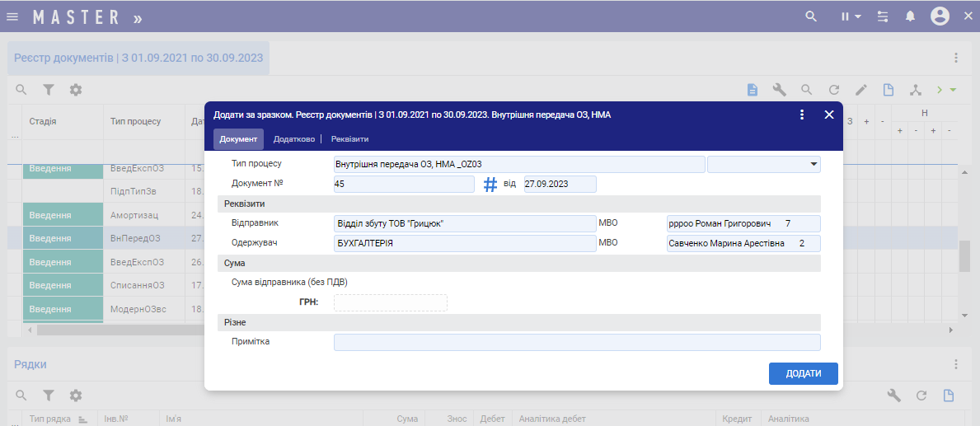Viewport: 980px width, 426px height.
Task: Click the filter icon above document registry
Action: click(x=49, y=90)
